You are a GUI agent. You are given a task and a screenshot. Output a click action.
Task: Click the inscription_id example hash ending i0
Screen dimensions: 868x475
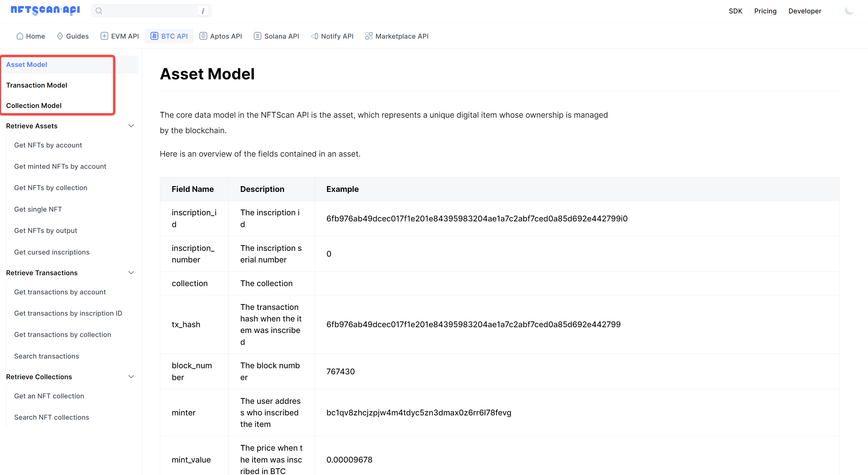(477, 218)
